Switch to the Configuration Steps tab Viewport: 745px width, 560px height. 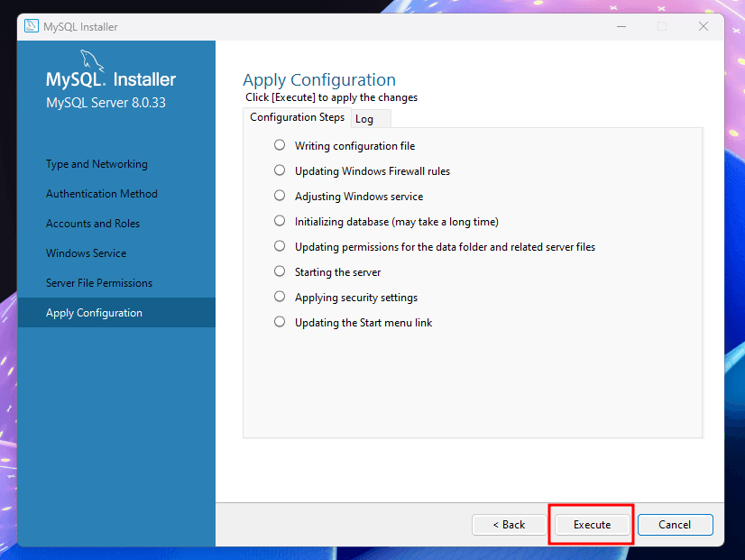click(297, 117)
